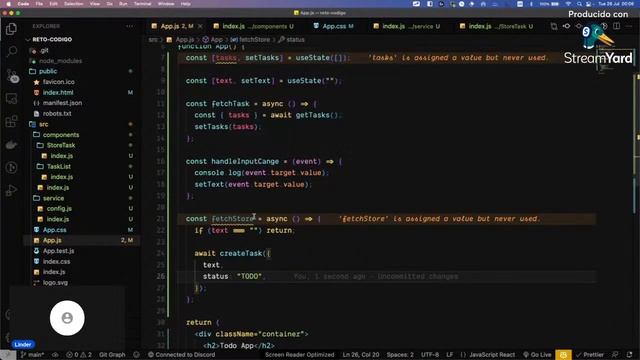Close the App.js editor tab
The height and width of the screenshot is (360, 640).
click(200, 26)
